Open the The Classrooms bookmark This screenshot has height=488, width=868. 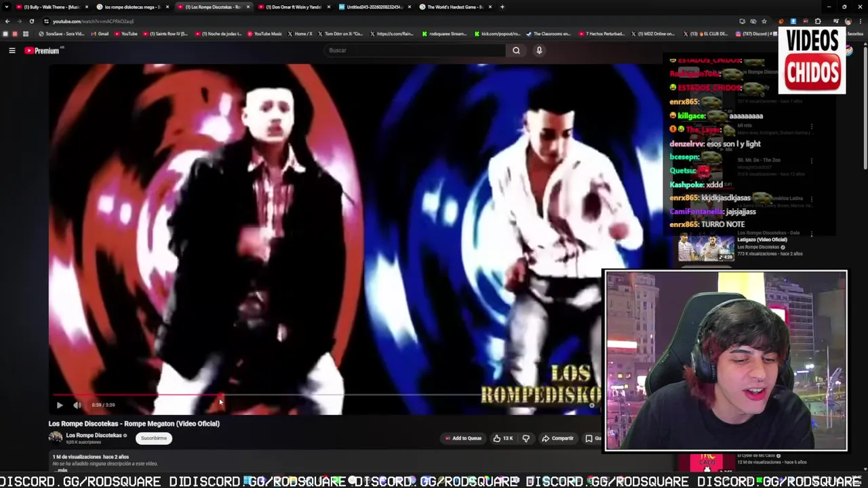point(549,34)
